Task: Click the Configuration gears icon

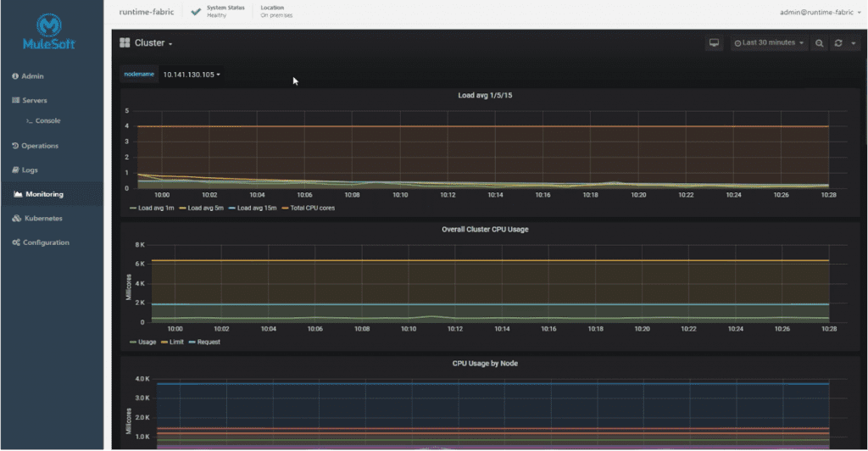Action: [x=16, y=242]
